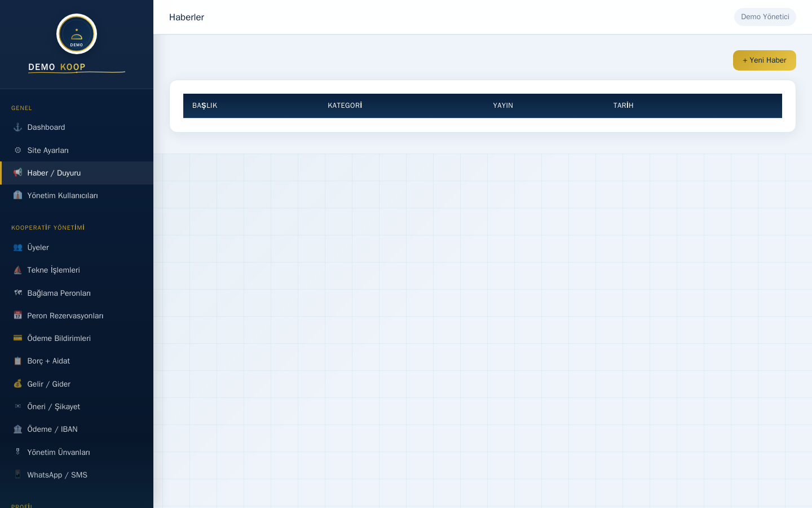This screenshot has height=508, width=812.
Task: Navigate to Üyeler
Action: [77, 247]
